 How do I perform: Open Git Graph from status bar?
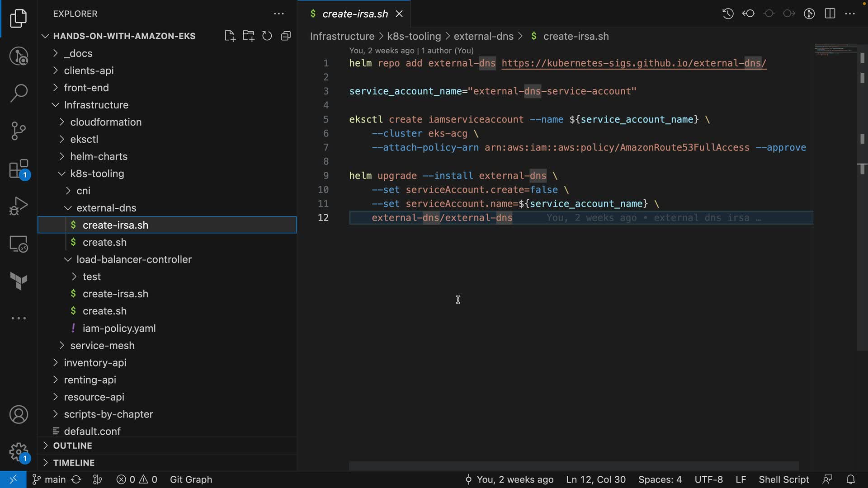(191, 479)
